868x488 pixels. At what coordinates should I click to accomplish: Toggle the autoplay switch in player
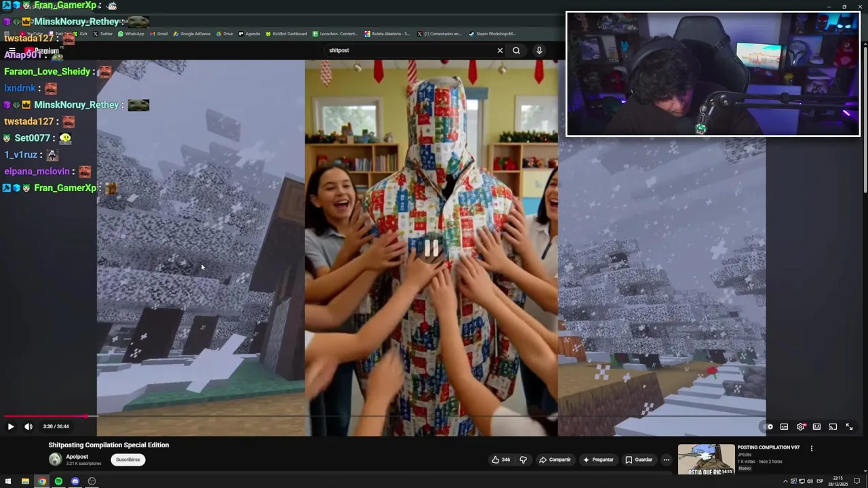768,426
